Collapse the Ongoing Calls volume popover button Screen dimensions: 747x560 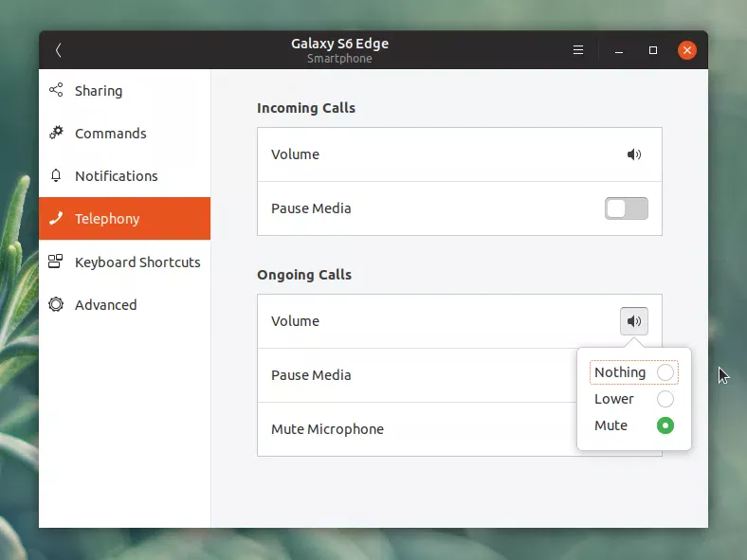coord(634,321)
